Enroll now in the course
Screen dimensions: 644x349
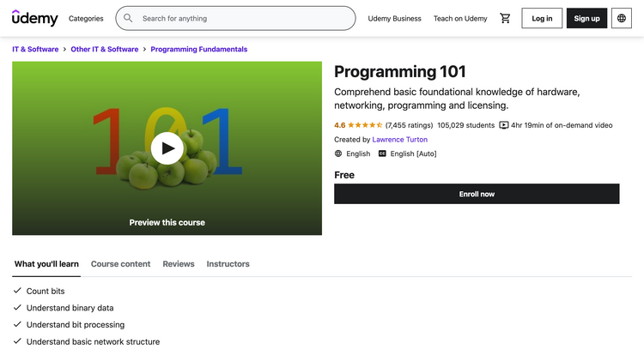click(x=477, y=194)
